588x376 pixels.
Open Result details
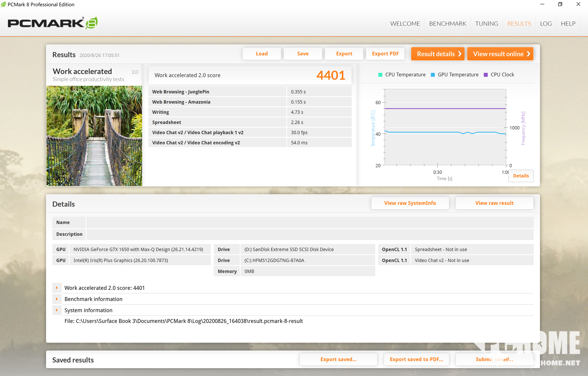point(438,54)
